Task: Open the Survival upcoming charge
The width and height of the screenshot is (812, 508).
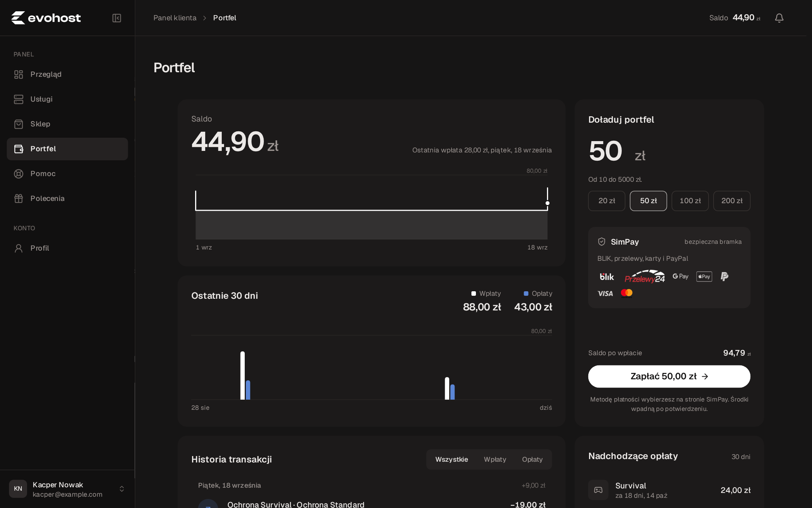Action: coord(669,490)
